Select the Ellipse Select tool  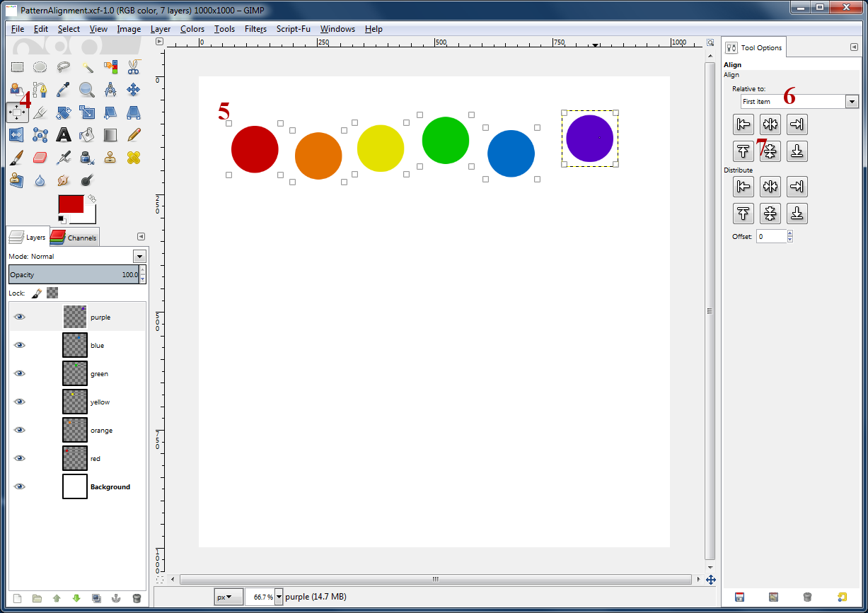click(40, 67)
